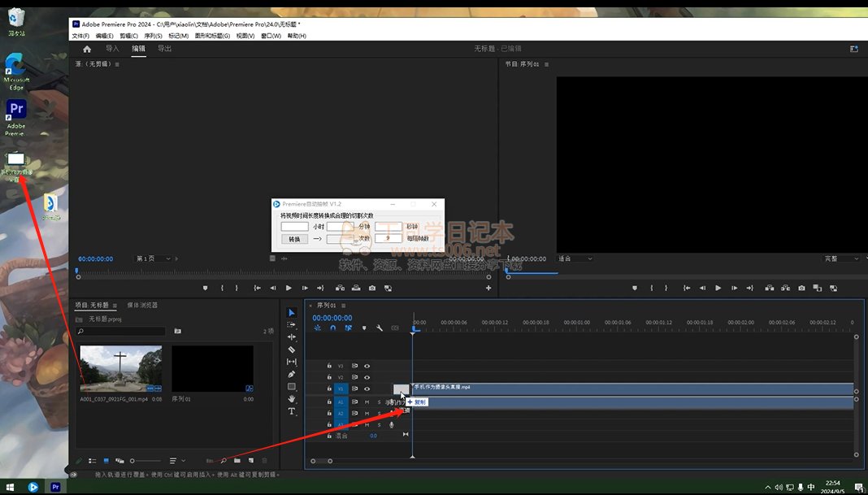This screenshot has height=495, width=868.
Task: Click the timeline wrench settings icon
Action: coord(379,328)
